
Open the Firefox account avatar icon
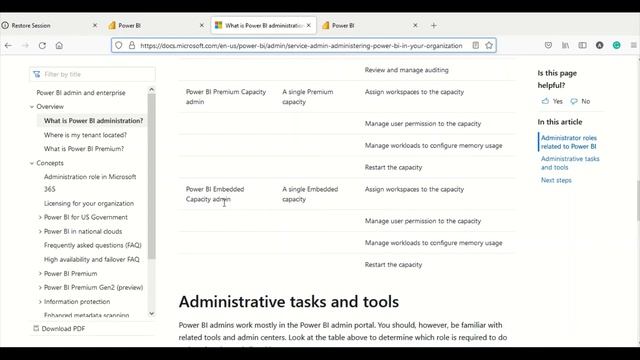tap(600, 46)
